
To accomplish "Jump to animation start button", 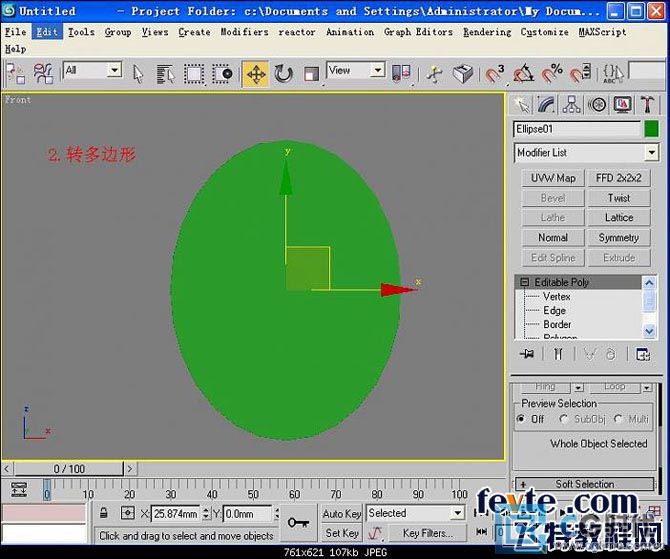I will pos(482,532).
